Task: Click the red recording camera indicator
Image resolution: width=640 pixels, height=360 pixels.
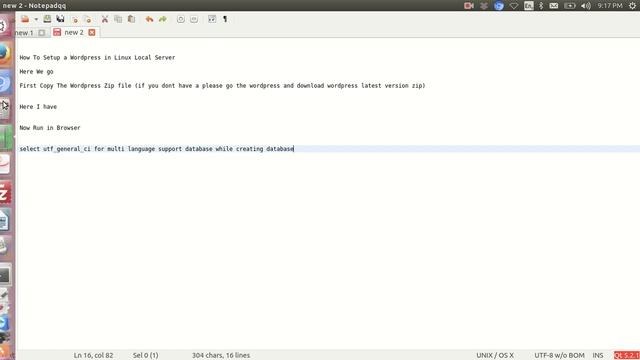Action: coord(469,6)
